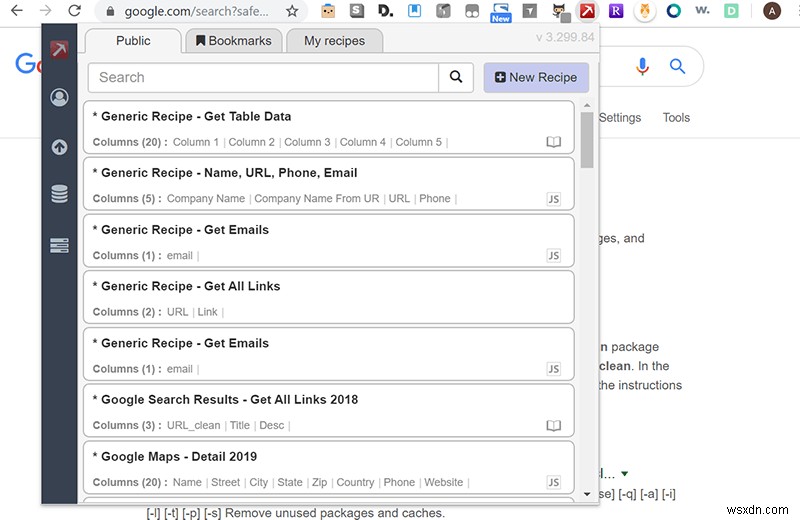This screenshot has width=800, height=520.
Task: Click the purple R extension icon
Action: pos(616,10)
